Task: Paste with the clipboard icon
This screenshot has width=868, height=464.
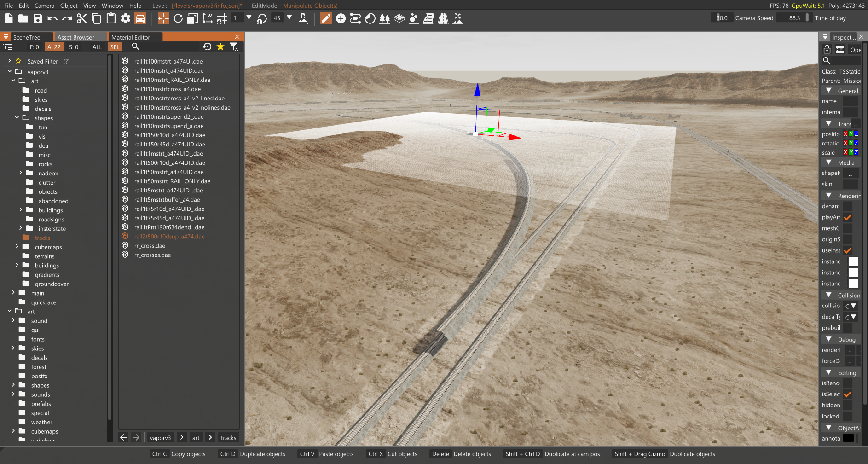Action: coord(111,18)
